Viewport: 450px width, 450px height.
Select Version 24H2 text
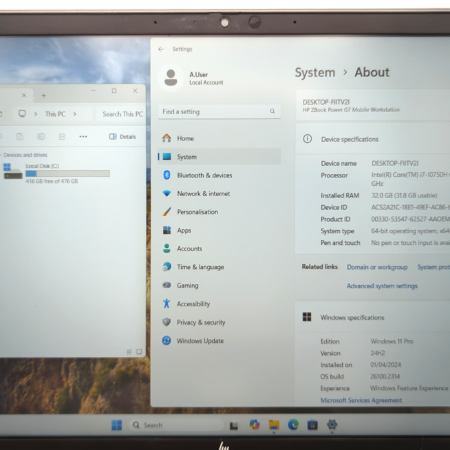(378, 353)
